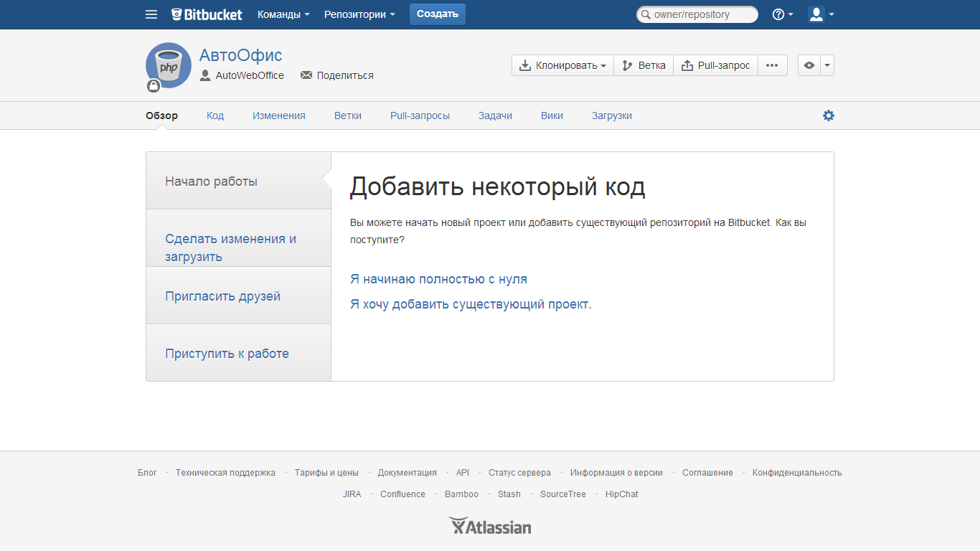Click the eye watch repository icon
Viewport: 980px width, 551px height.
809,65
